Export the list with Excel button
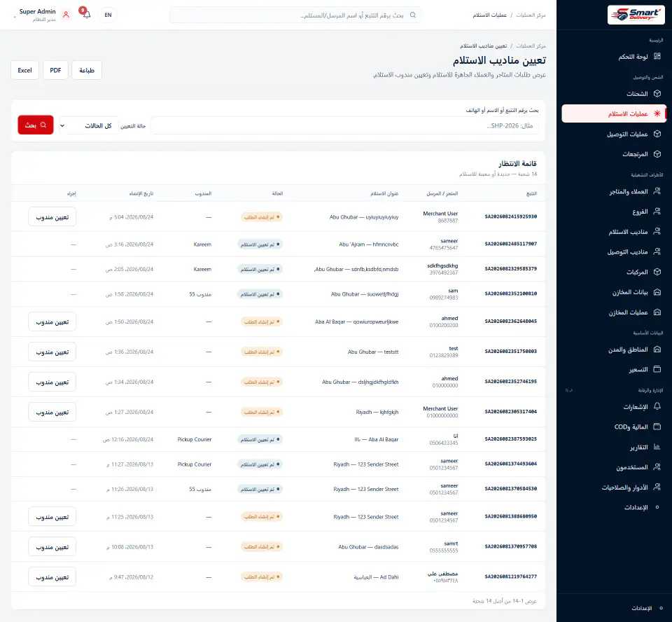Screen dimensions: 672x622 coord(25,70)
